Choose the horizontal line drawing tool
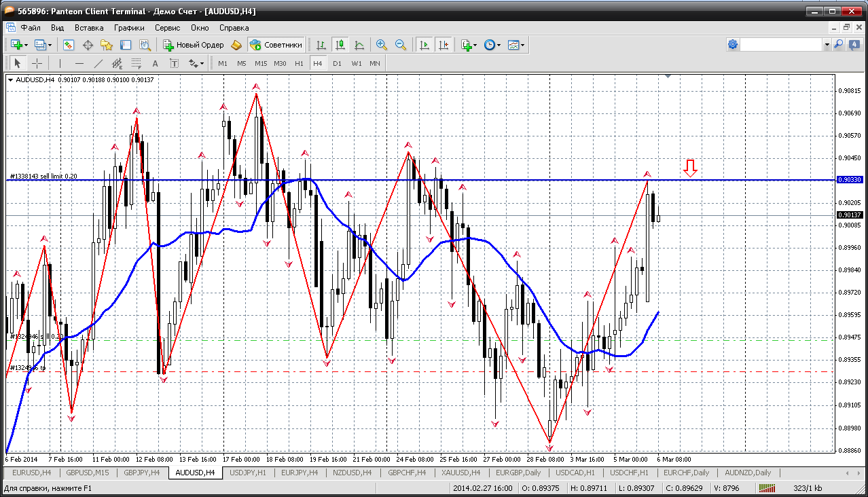This screenshot has width=868, height=497. click(79, 63)
